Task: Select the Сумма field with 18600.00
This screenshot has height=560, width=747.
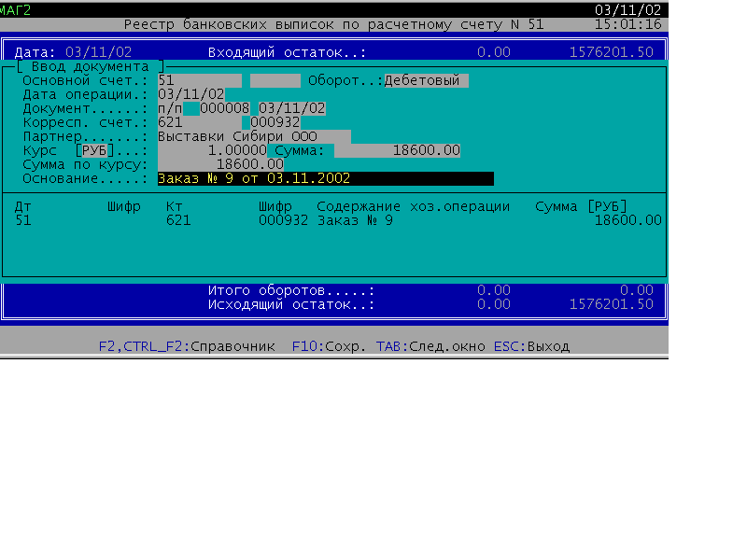Action: click(398, 150)
